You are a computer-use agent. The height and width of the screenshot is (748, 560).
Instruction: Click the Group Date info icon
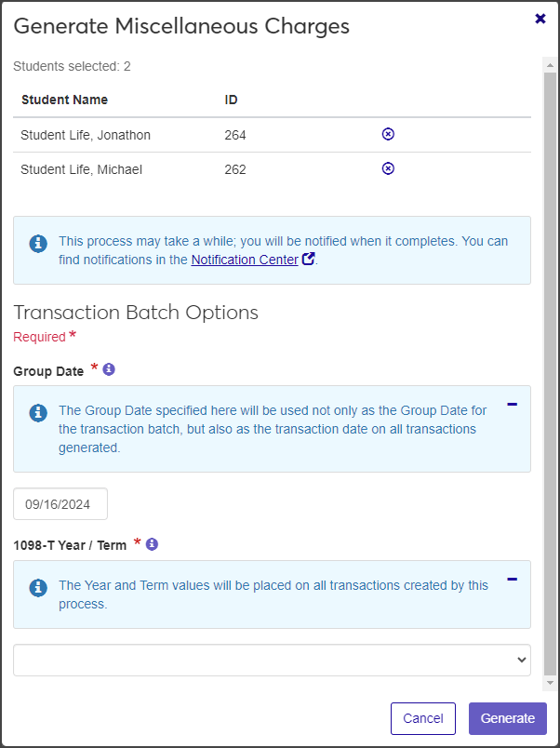click(x=109, y=369)
